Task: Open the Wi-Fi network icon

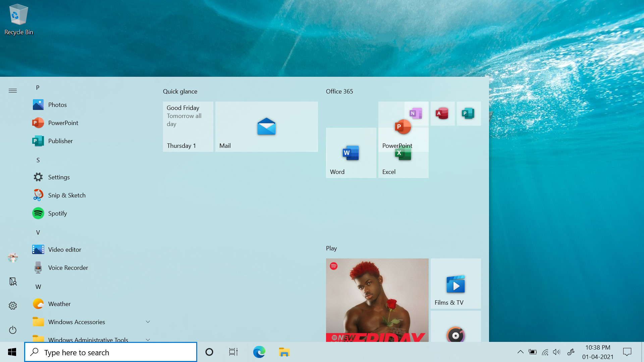Action: pyautogui.click(x=545, y=352)
